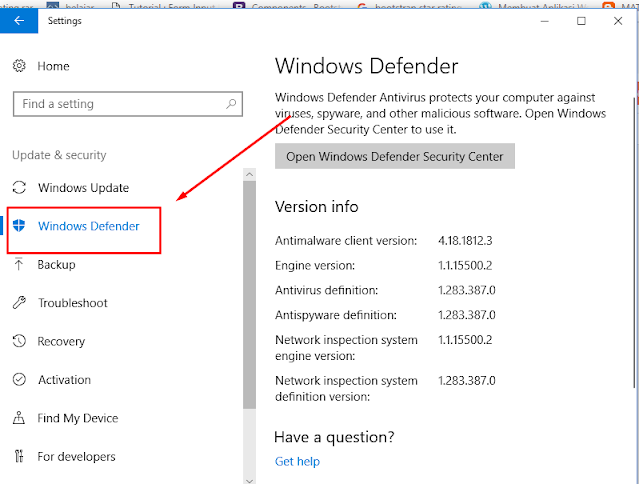The width and height of the screenshot is (639, 484).
Task: Click the Windows Update refresh icon
Action: tap(19, 187)
